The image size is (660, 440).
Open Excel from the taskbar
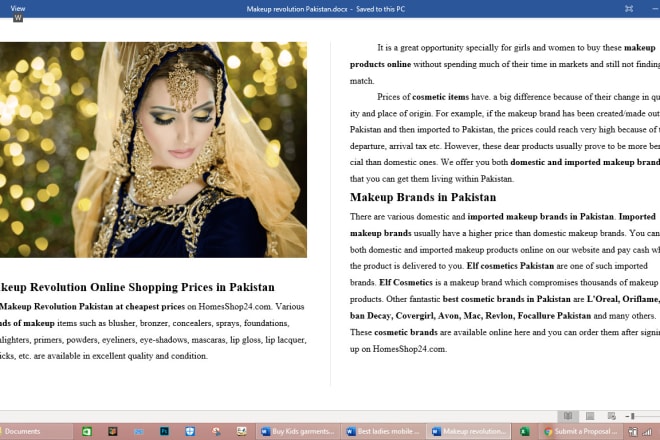pos(524,432)
